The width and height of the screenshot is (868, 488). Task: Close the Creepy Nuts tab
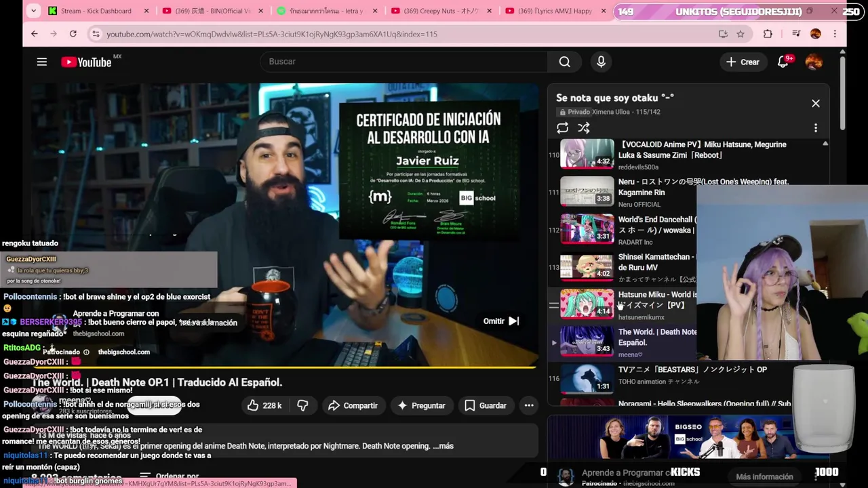click(x=489, y=11)
